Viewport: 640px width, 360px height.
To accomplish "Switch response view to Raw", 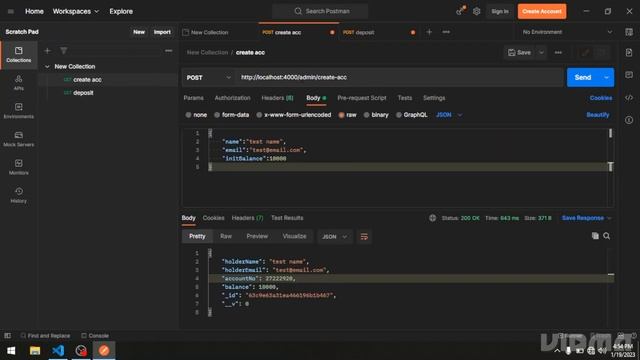I will [x=226, y=236].
